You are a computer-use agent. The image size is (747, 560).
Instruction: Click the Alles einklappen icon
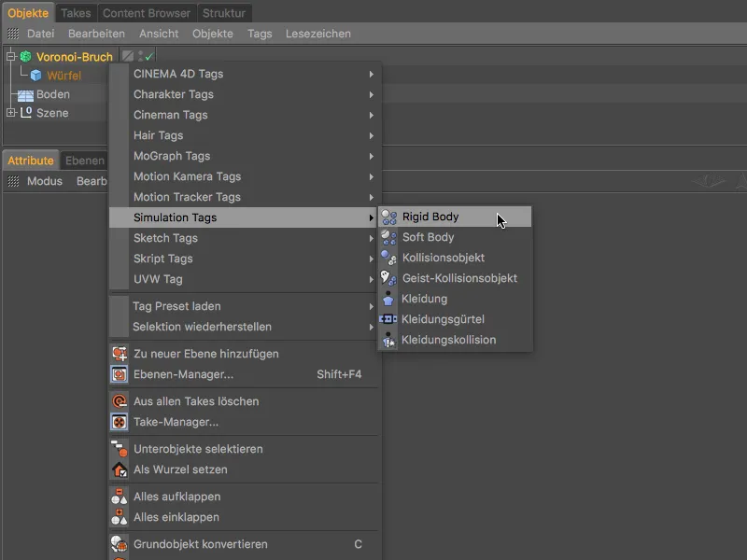(x=120, y=517)
